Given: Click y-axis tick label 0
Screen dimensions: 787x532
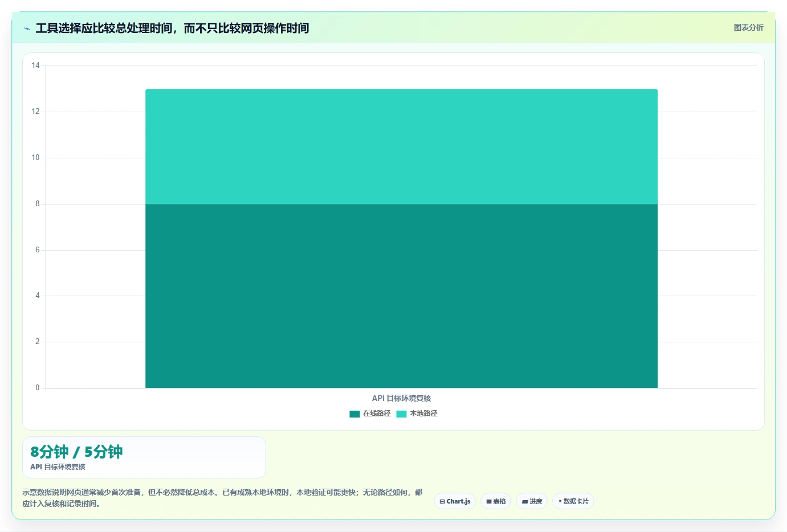Looking at the screenshot, I should click(38, 388).
